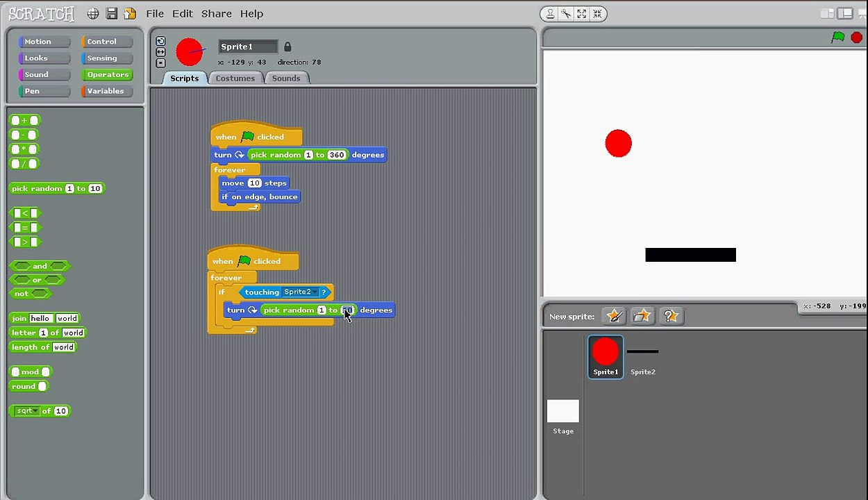Click the letter 1 of world block
Viewport: 868px width, 500px height.
pyautogui.click(x=48, y=333)
